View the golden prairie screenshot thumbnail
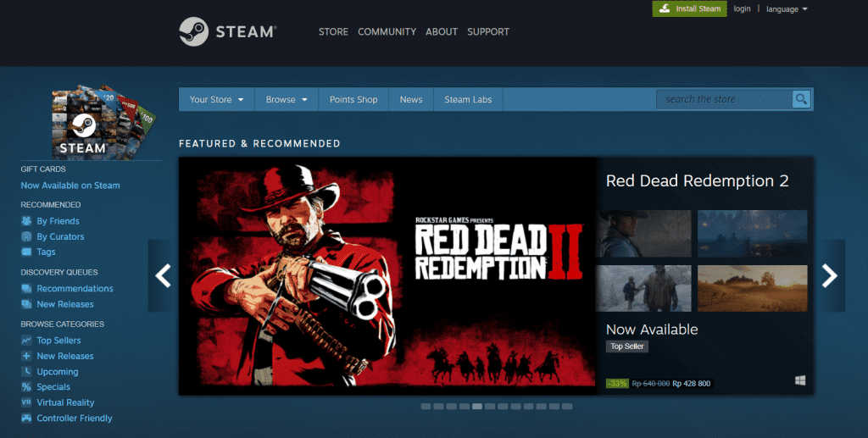 (x=753, y=288)
